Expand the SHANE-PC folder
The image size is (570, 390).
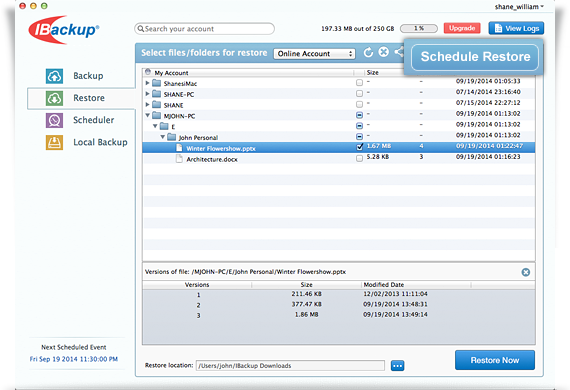pos(147,94)
